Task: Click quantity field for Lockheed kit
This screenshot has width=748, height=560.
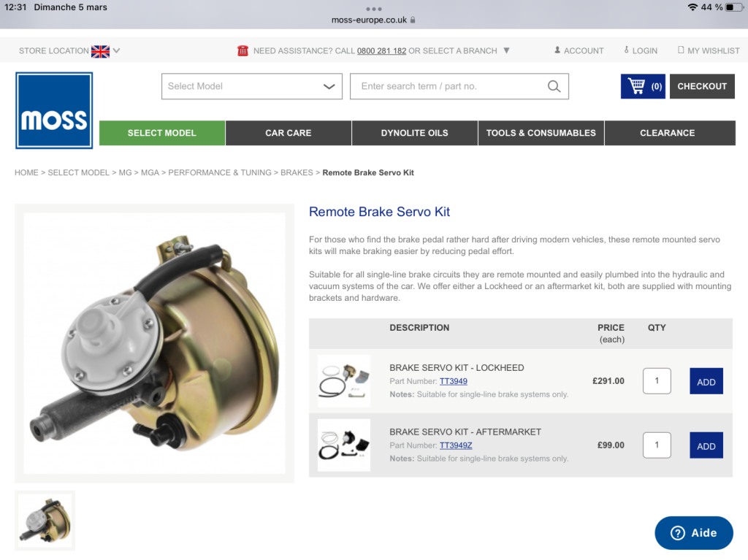Action: [657, 380]
